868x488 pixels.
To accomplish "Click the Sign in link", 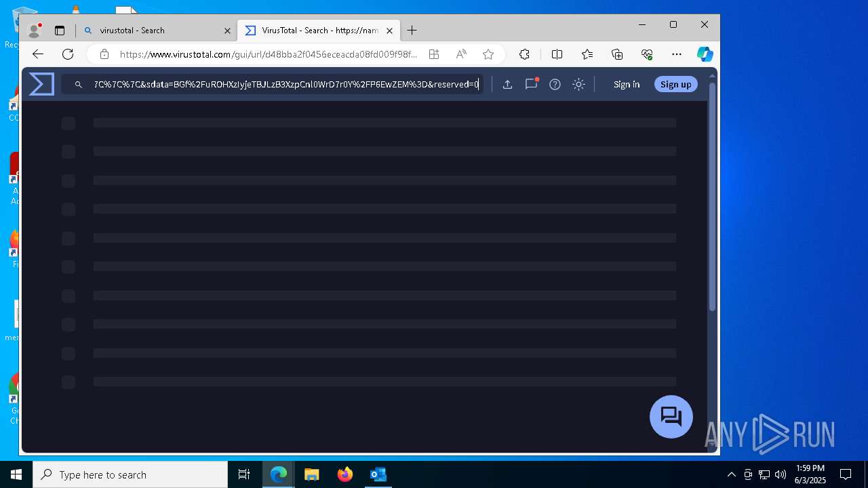I will [x=627, y=84].
